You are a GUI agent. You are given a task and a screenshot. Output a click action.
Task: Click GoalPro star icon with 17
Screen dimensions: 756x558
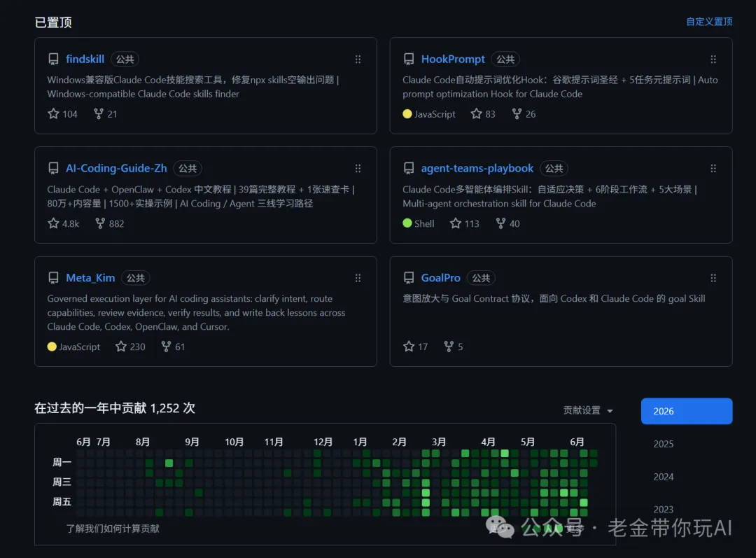408,347
